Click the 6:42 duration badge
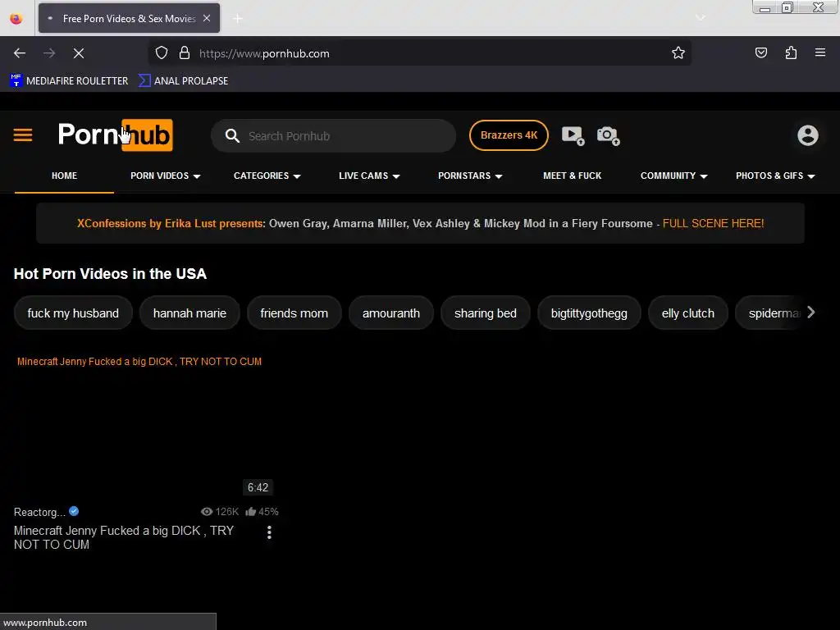 tap(258, 487)
